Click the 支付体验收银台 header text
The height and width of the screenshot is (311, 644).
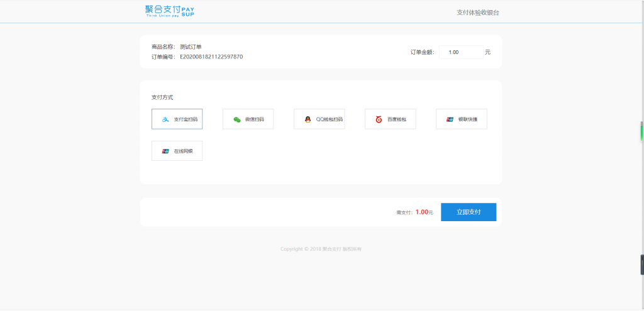pyautogui.click(x=482, y=13)
